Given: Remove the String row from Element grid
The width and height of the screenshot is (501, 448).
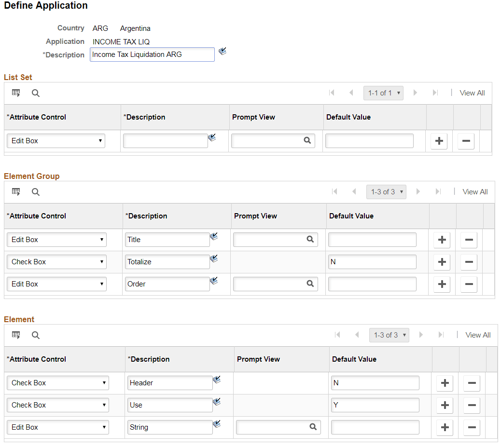Looking at the screenshot, I should pyautogui.click(x=471, y=427).
